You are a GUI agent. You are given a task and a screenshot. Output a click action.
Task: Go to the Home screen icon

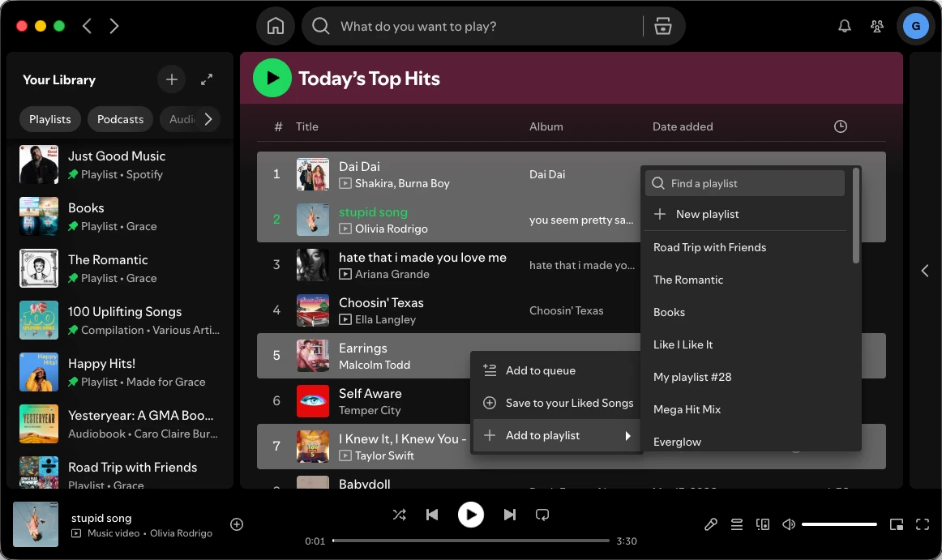(276, 26)
